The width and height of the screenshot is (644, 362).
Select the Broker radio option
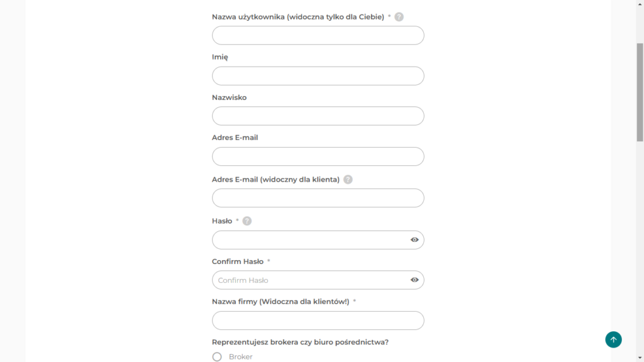[x=217, y=357]
